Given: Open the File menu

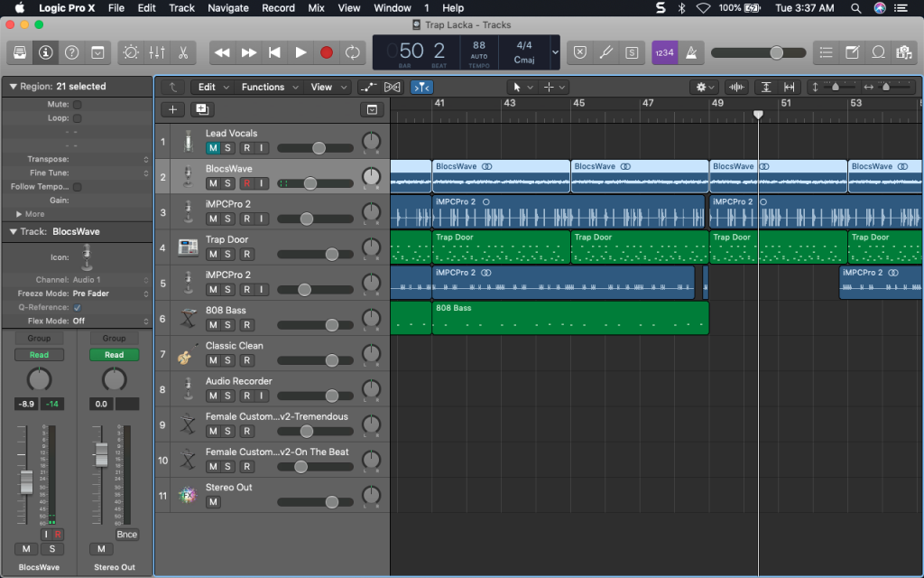Looking at the screenshot, I should (x=116, y=8).
